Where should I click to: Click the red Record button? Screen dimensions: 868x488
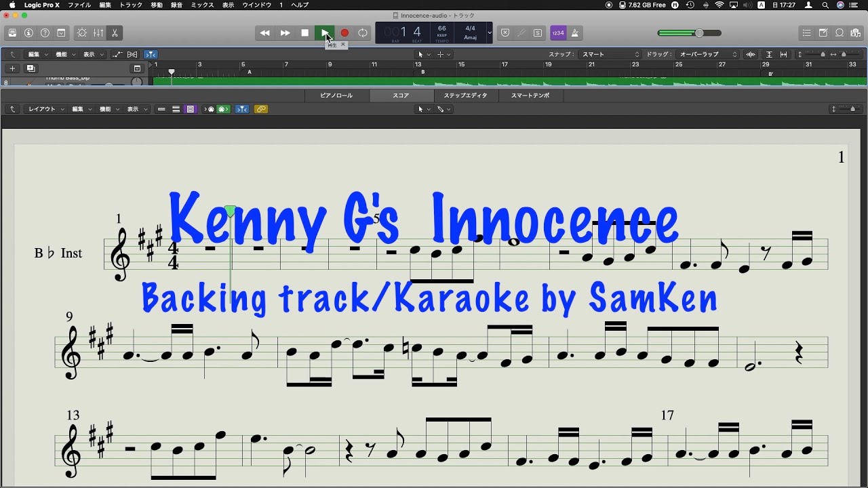(344, 33)
